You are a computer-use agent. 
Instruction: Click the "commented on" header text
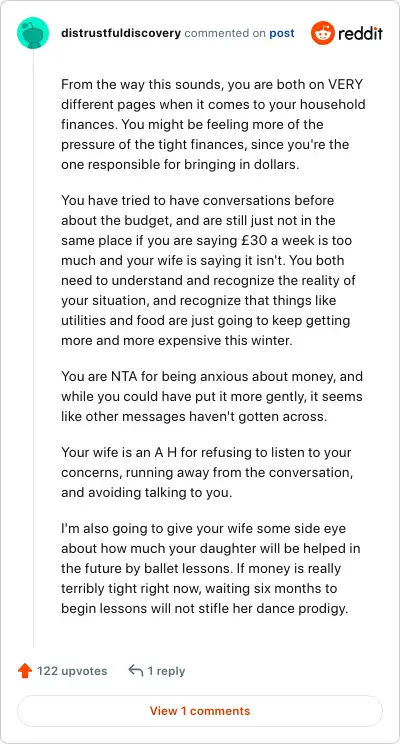coord(225,33)
